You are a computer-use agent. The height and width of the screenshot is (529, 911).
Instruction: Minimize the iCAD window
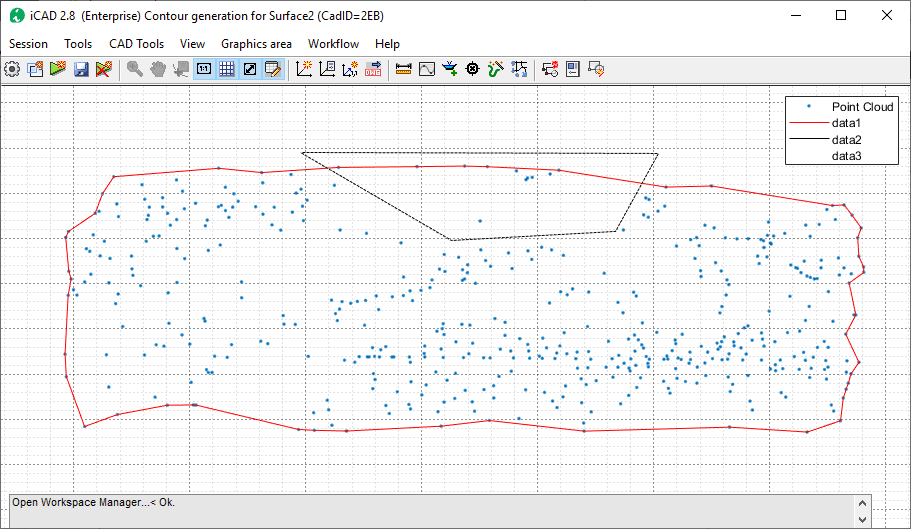796,16
